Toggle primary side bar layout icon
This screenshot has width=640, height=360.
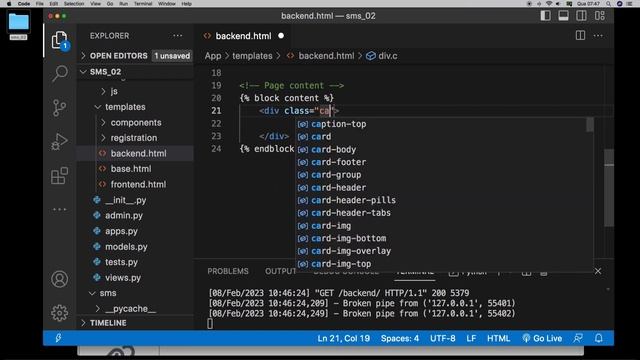545,16
